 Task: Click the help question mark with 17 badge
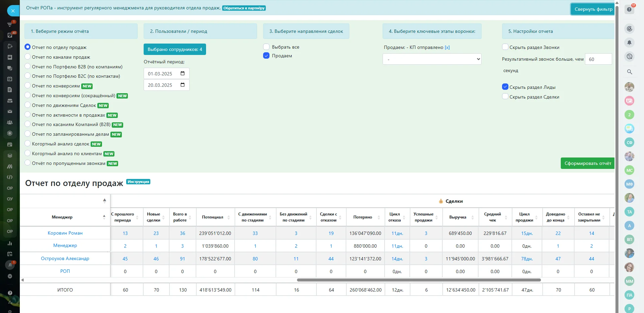click(x=629, y=9)
